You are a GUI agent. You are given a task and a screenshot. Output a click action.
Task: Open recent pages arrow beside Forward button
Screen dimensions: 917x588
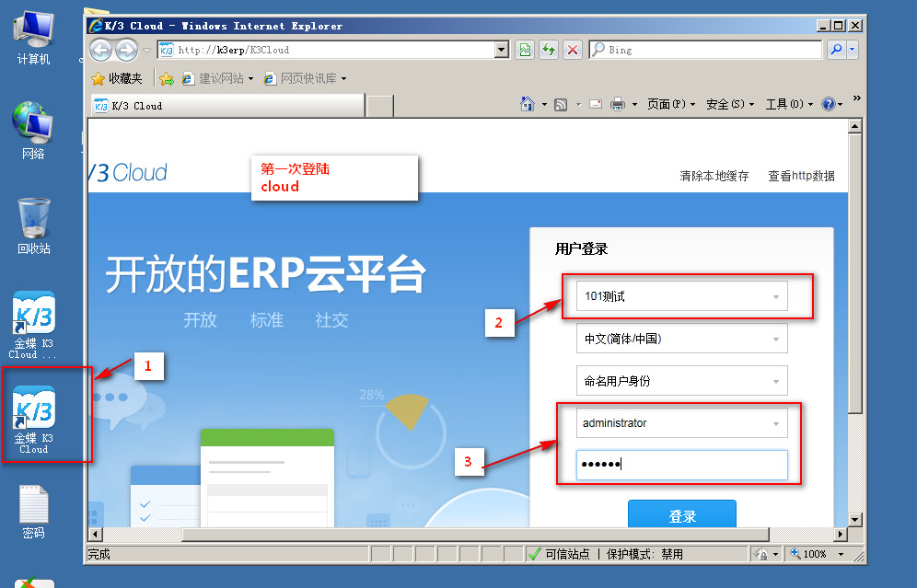pos(146,51)
